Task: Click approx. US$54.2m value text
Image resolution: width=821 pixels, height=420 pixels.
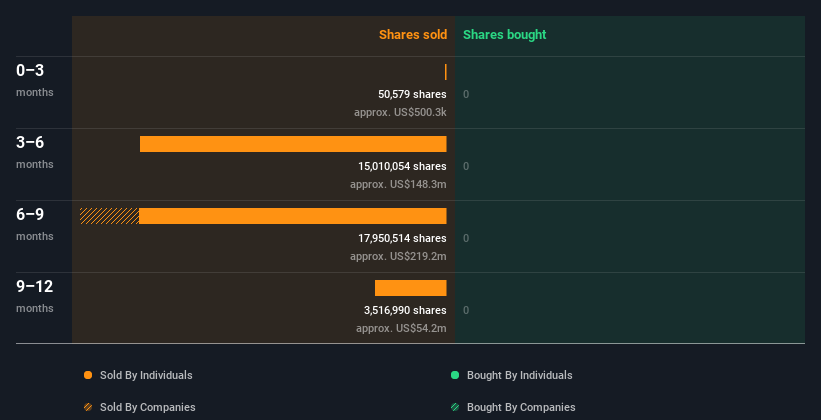Action: [x=400, y=328]
